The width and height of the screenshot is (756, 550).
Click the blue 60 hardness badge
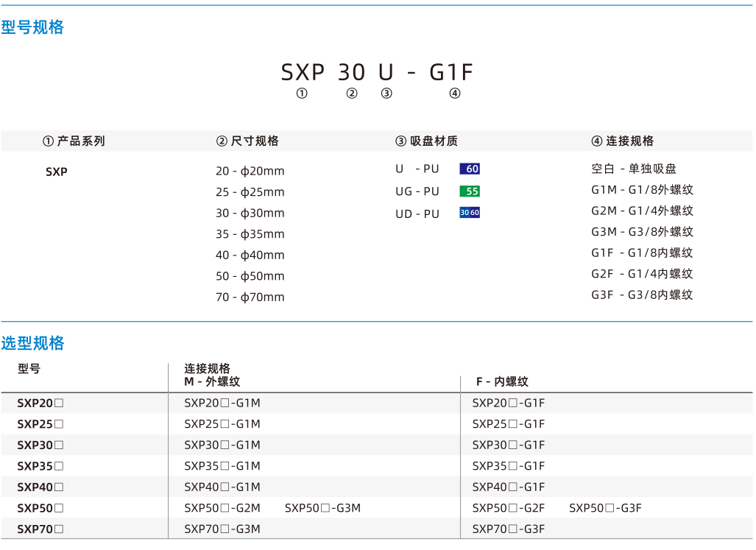[x=470, y=169]
